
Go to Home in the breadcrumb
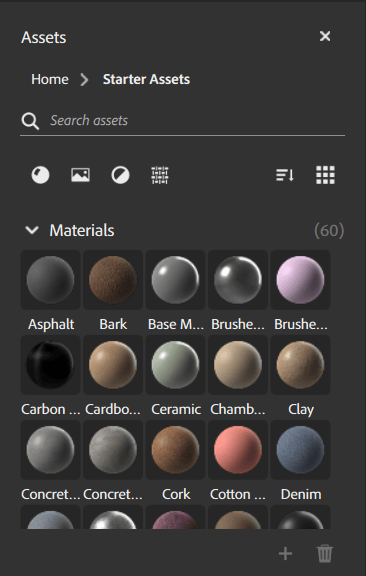50,79
